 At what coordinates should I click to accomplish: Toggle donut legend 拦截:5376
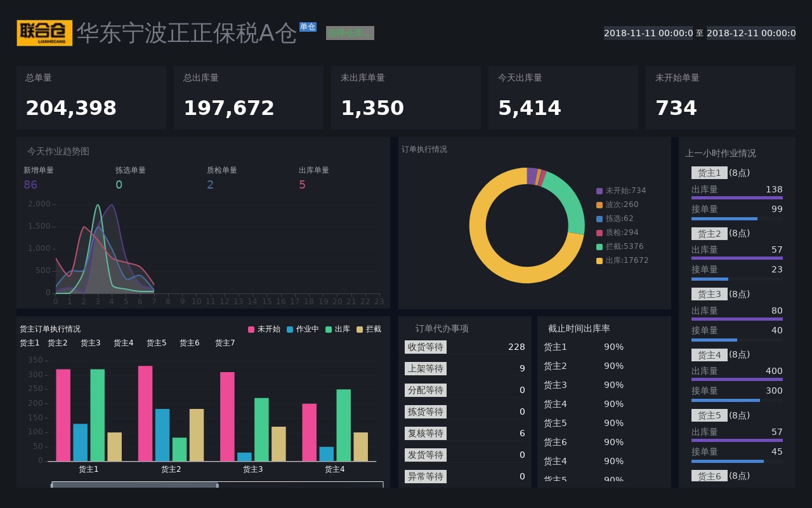(620, 246)
